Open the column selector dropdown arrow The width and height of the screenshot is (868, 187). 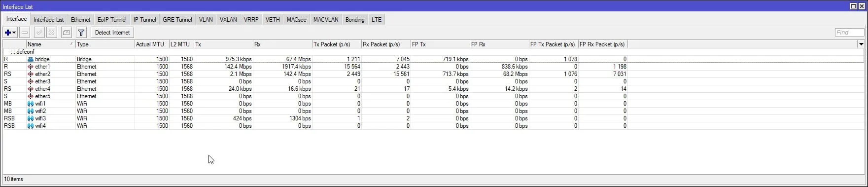coord(861,44)
